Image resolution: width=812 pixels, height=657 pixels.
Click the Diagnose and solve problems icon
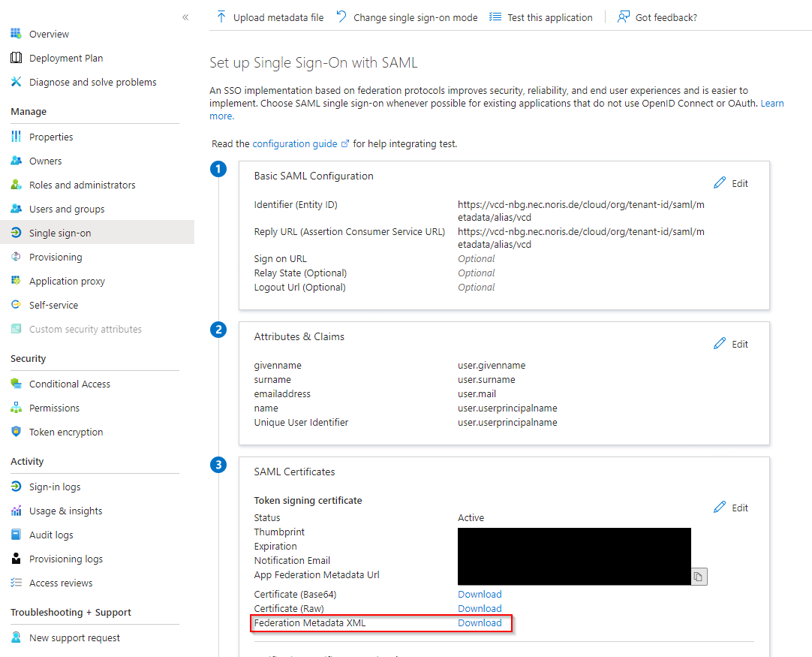[x=16, y=82]
